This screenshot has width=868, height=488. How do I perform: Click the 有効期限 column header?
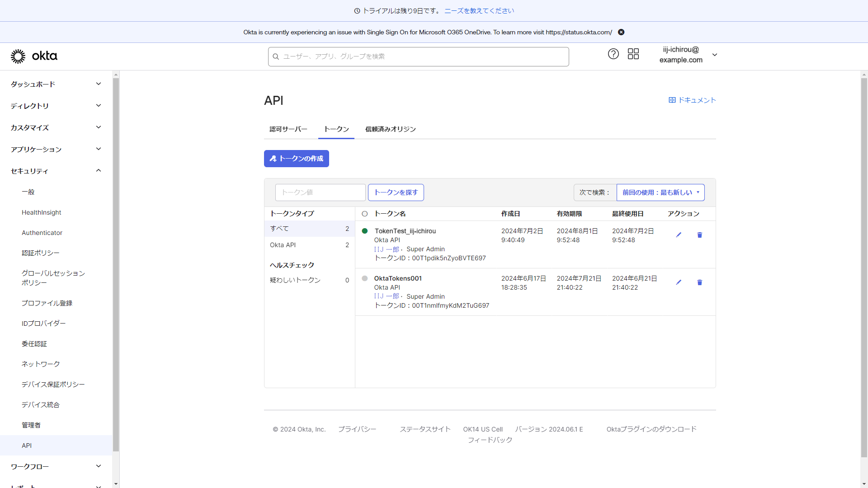(569, 214)
